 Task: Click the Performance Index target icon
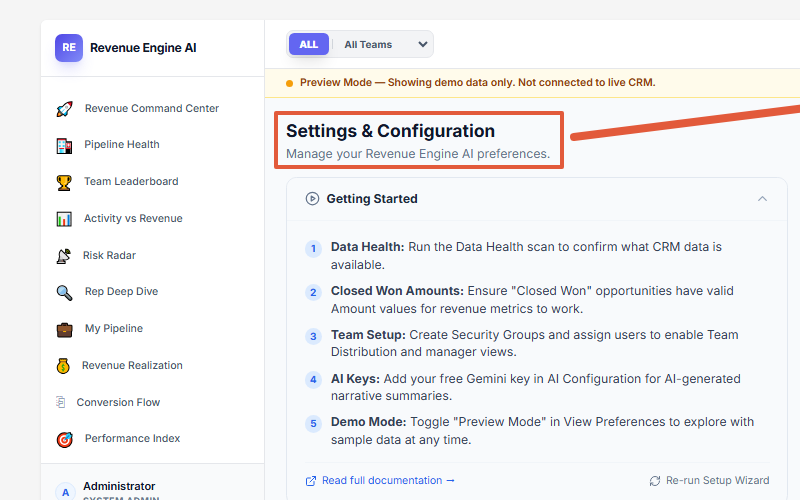[x=64, y=439]
